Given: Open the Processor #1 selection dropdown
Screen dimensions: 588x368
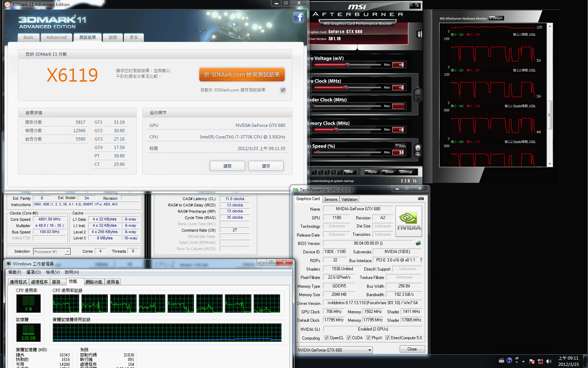Looking at the screenshot, I should 52,252.
